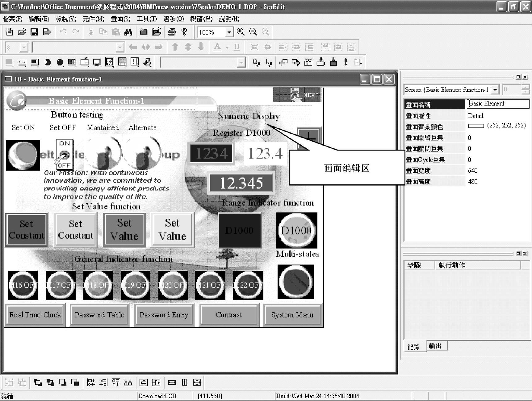Click the Next screen window arrow icon
The width and height of the screenshot is (532, 401).
[296, 63]
